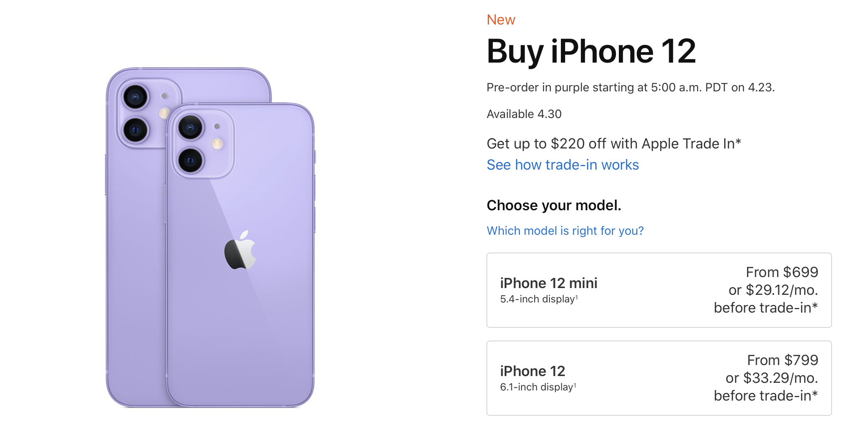Click the rear iPhone's camera flash
The height and width of the screenshot is (423, 868).
164,113
